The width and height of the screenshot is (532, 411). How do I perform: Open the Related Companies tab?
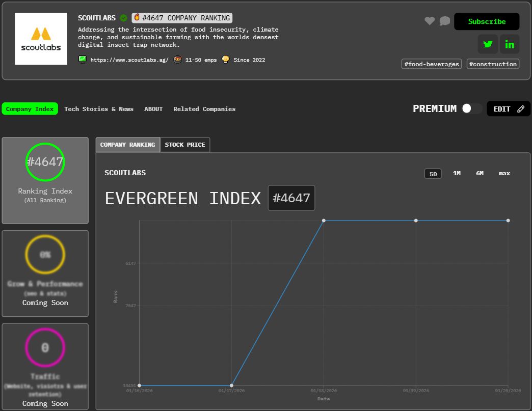[x=204, y=109]
